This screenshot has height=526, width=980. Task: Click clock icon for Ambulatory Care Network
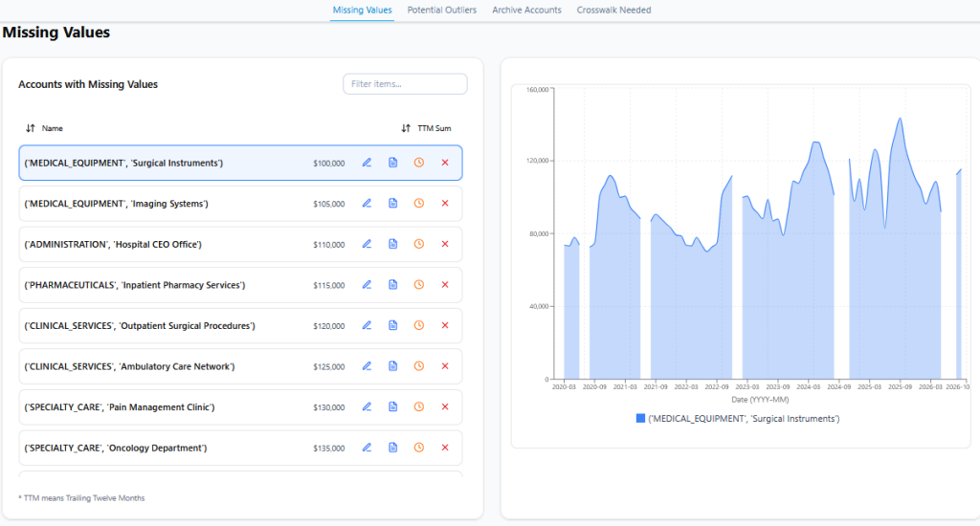point(419,366)
